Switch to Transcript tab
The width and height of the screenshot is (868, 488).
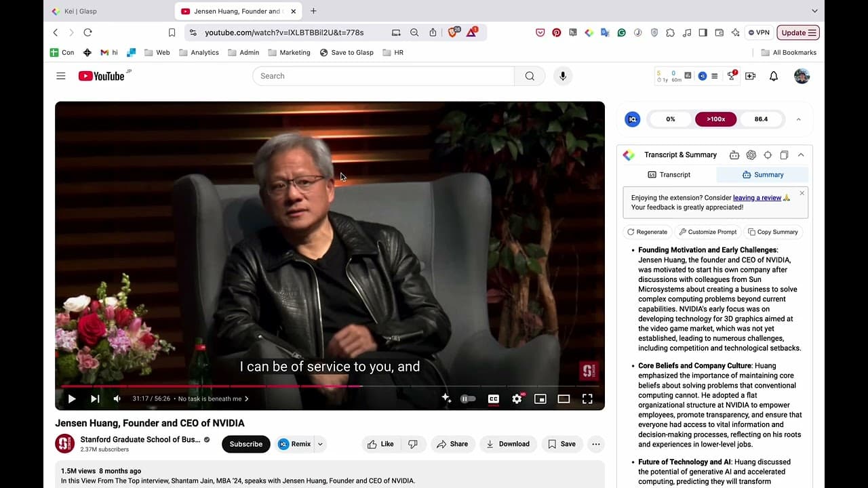(669, 174)
